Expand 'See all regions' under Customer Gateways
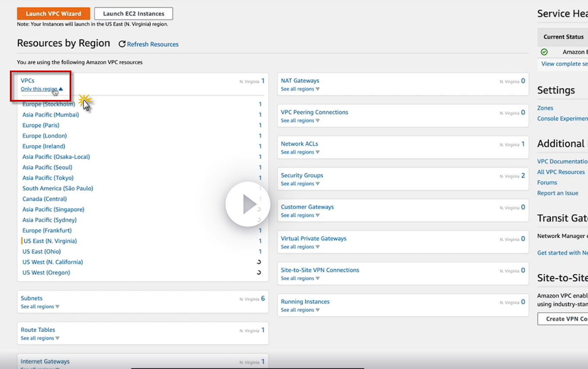The height and width of the screenshot is (369, 588). point(300,215)
